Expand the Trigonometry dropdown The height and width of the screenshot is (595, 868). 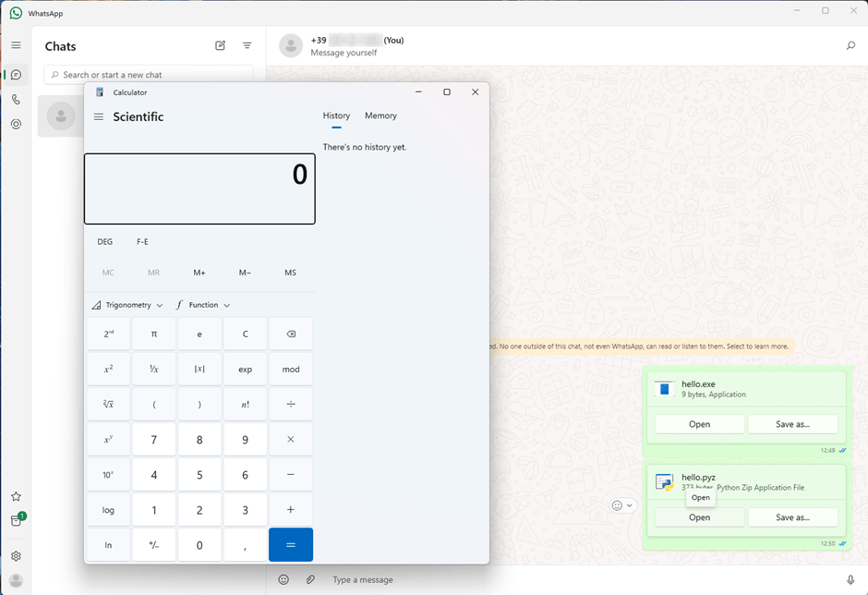tap(127, 305)
